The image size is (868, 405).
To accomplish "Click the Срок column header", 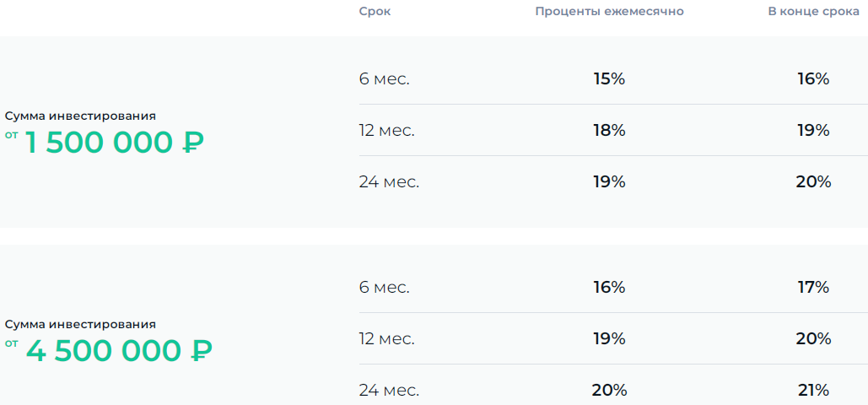I will (x=375, y=12).
